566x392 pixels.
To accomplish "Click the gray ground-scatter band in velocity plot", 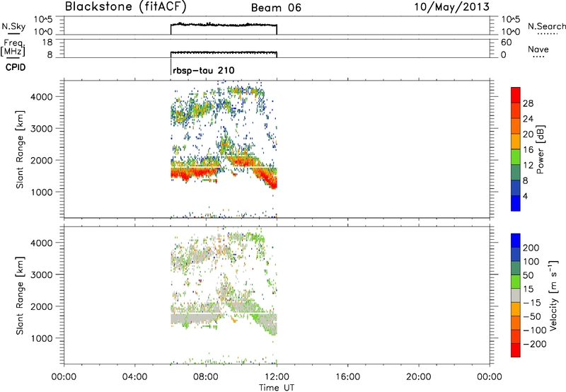I will point(195,318).
